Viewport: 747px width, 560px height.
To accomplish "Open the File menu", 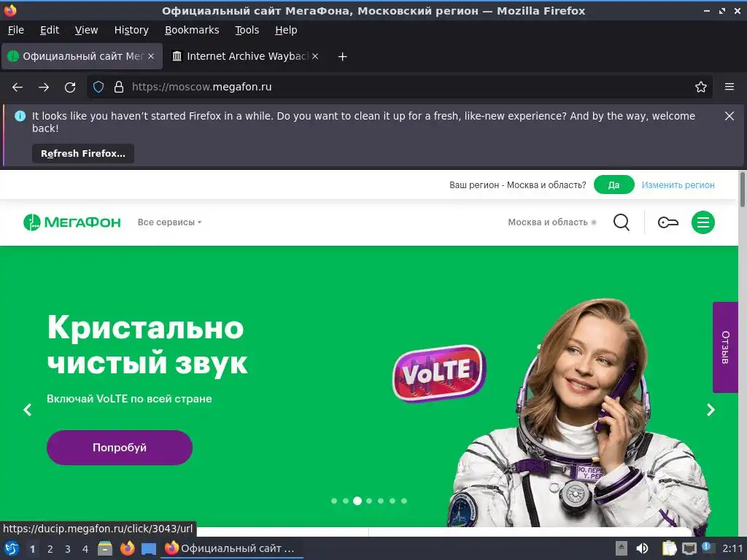I will pyautogui.click(x=16, y=30).
